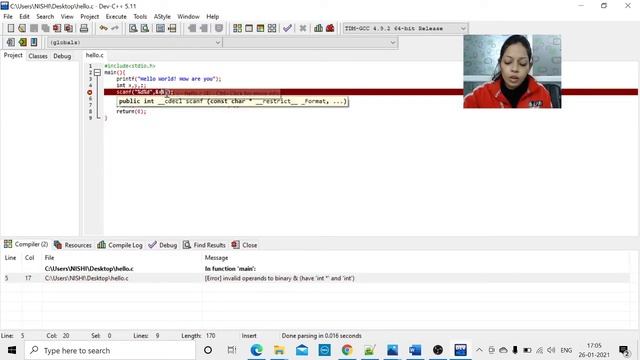Open the File menu
This screenshot has width=640, height=360.
click(x=8, y=16)
